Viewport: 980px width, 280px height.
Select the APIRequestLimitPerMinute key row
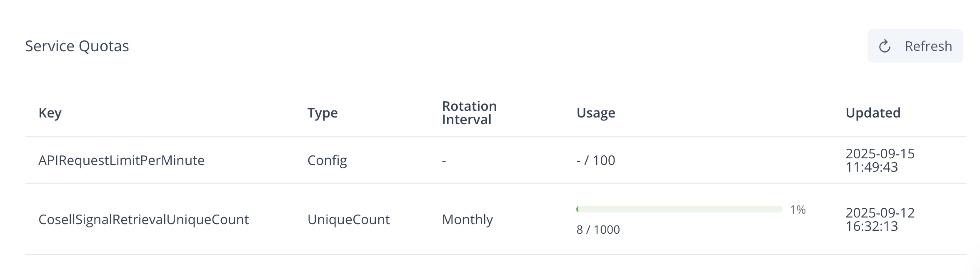tap(121, 160)
